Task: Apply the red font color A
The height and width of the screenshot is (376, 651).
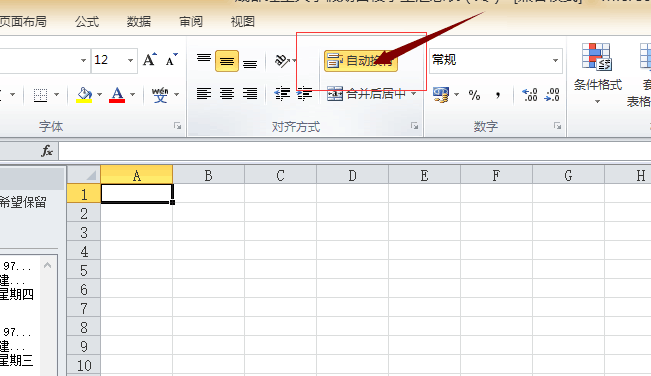Action: [117, 95]
